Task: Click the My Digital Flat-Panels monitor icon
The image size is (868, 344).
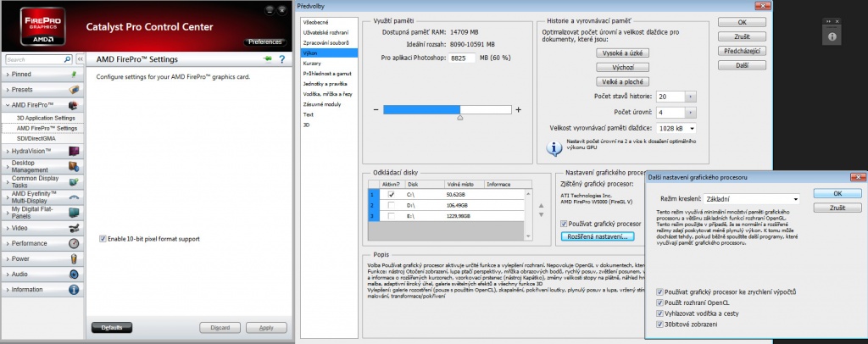Action: tap(73, 213)
